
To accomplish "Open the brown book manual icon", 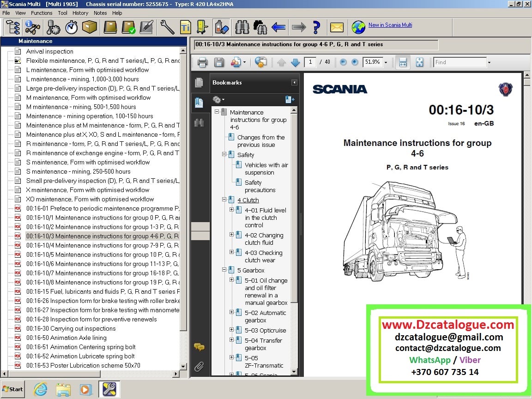I will [x=110, y=27].
